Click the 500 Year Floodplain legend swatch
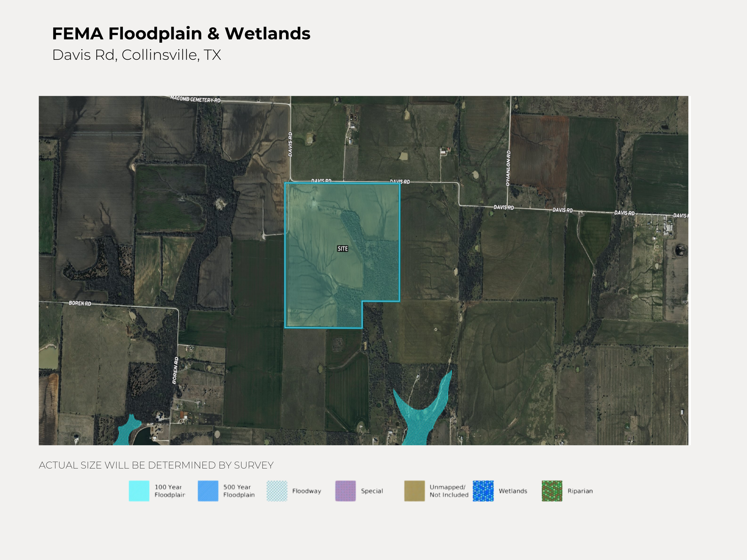This screenshot has height=560, width=747. pos(208,491)
